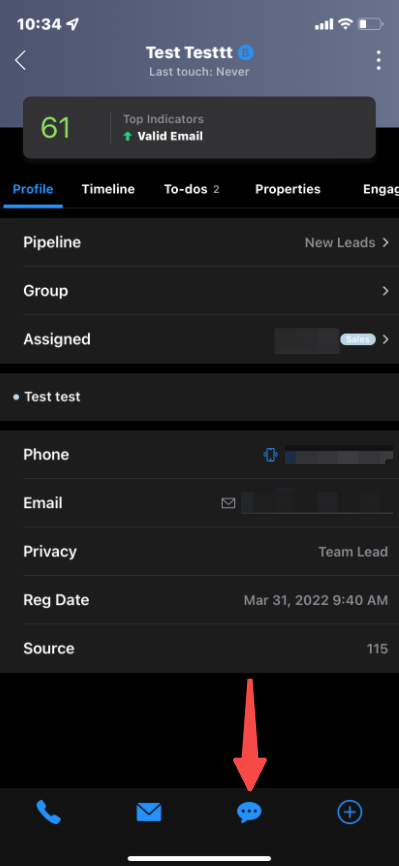
Task: Expand the Pipeline New Leads chevron
Action: pos(386,242)
